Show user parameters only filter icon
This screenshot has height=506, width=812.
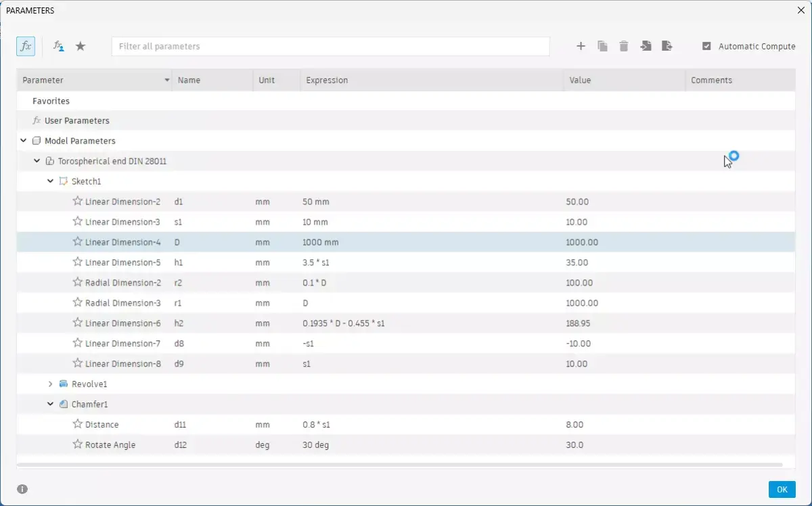[x=59, y=46]
